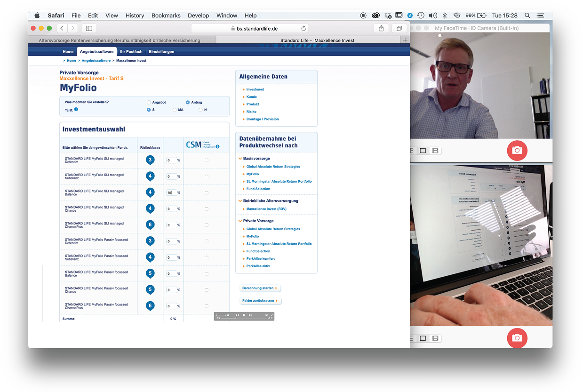Open Creative Cloud menu bar icon

[375, 16]
